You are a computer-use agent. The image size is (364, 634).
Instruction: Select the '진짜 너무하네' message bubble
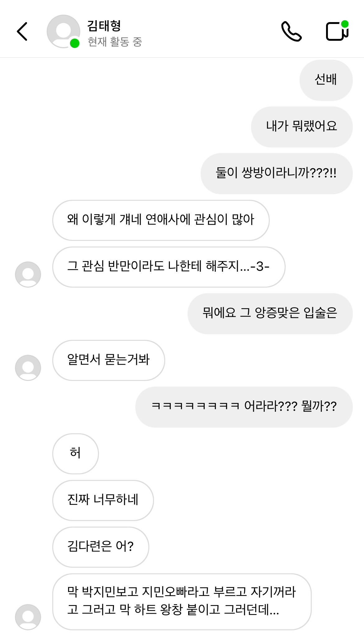point(103,500)
